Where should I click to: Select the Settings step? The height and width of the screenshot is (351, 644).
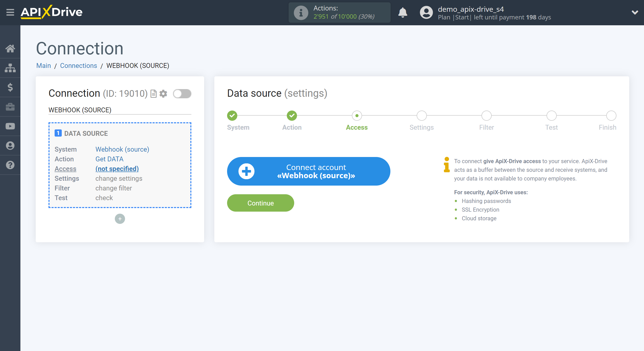422,116
